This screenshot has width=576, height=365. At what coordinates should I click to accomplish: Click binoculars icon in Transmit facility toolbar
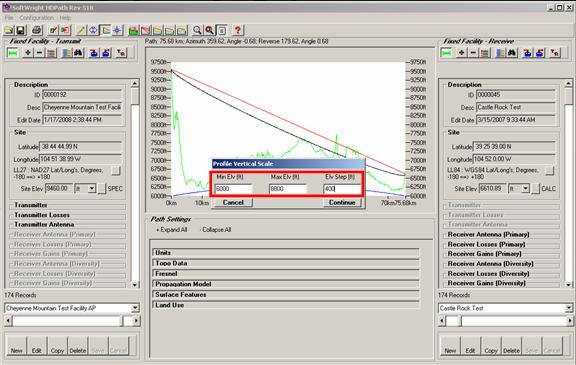[78, 53]
